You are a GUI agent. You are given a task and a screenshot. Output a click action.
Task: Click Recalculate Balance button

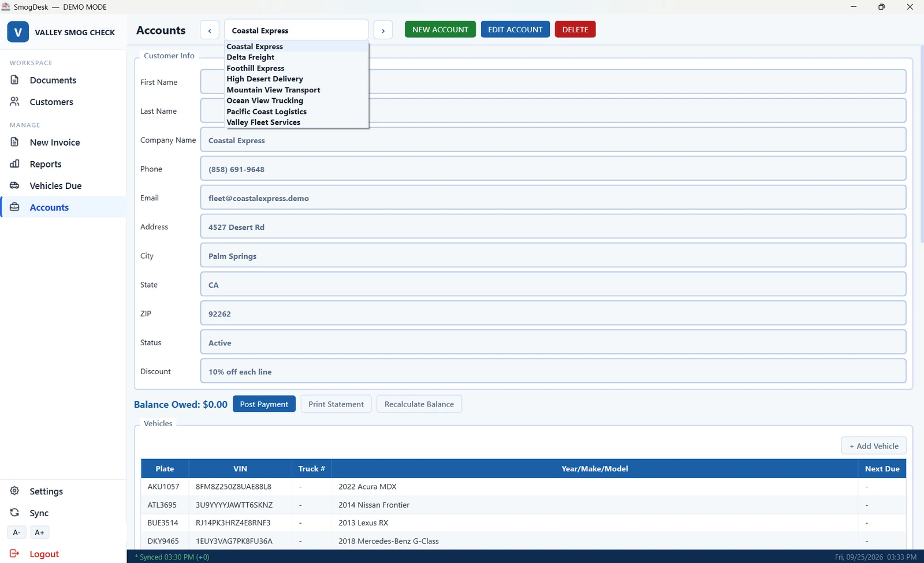419,404
